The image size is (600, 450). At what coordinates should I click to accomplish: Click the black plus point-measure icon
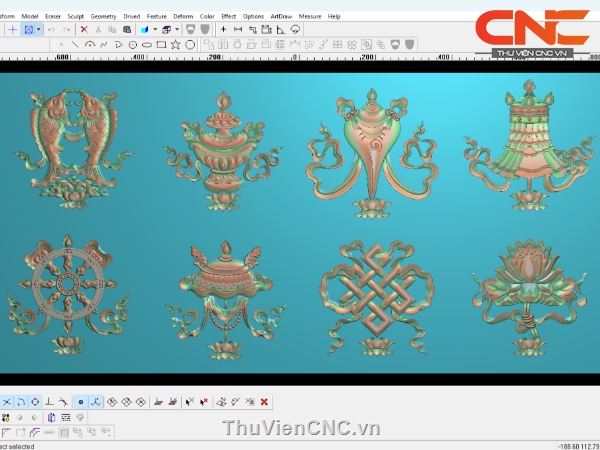[223, 29]
